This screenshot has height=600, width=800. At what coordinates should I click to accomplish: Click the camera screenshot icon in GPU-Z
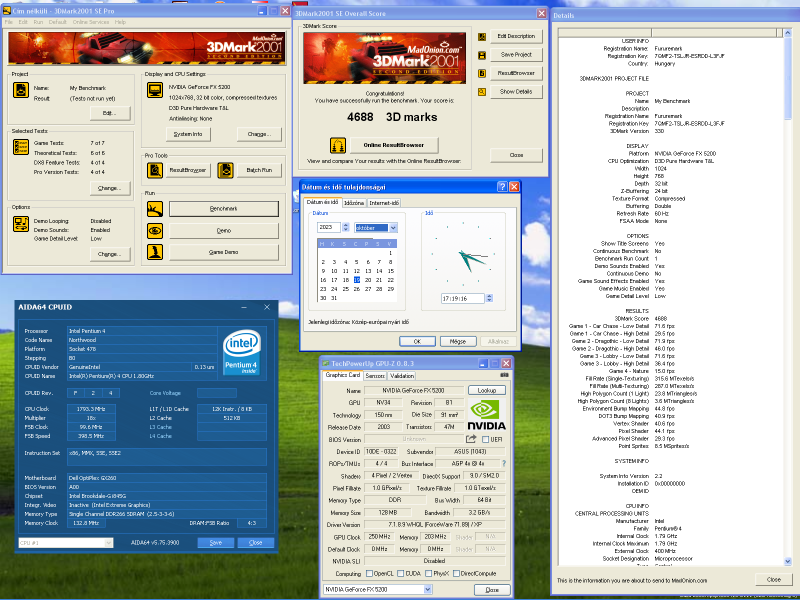tap(504, 375)
